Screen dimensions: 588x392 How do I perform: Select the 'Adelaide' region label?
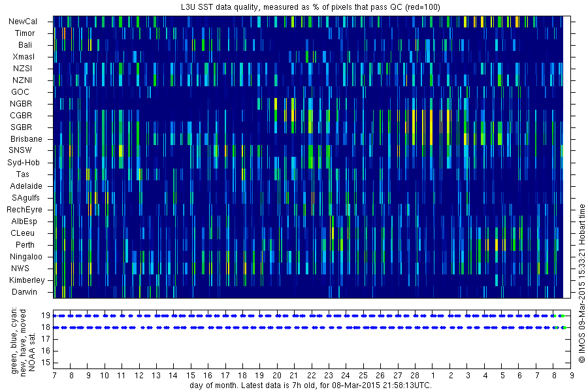[26, 186]
